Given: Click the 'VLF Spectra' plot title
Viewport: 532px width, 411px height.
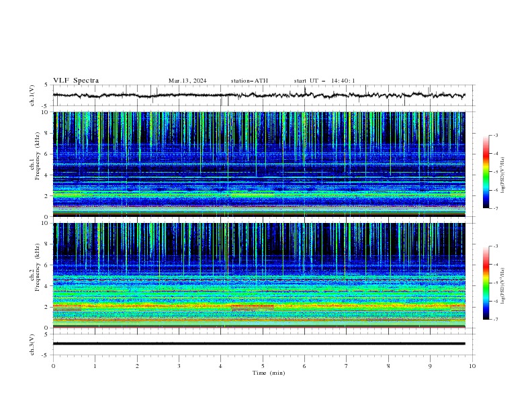Looking at the screenshot, I should click(x=76, y=81).
